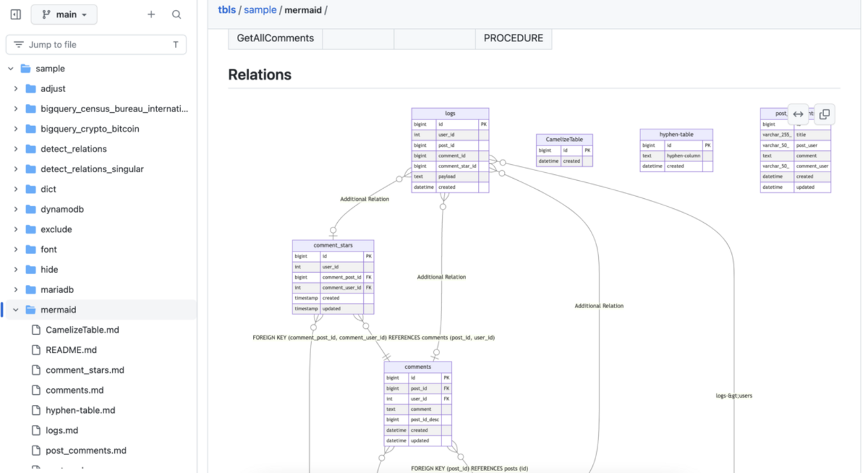
Task: Go to tbls repository root breadcrumb
Action: click(227, 10)
